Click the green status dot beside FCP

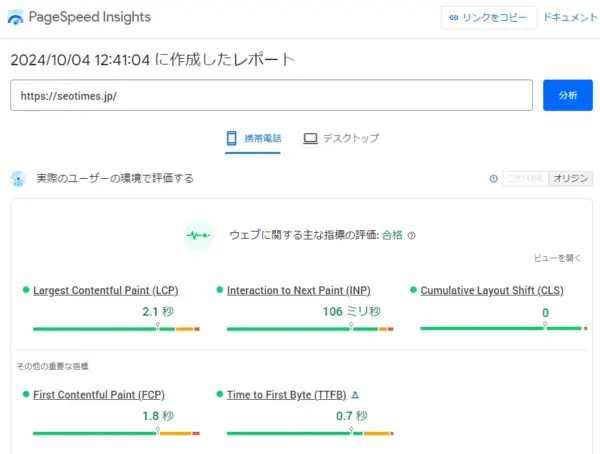(26, 394)
